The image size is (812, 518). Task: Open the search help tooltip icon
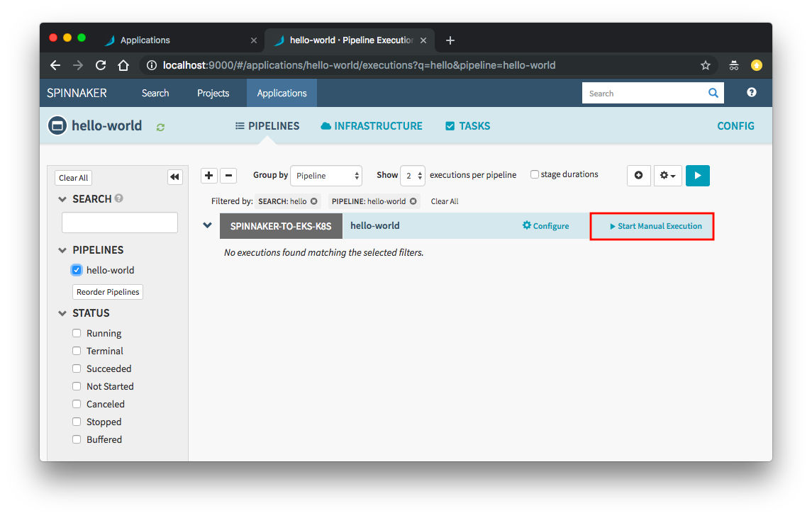(119, 198)
